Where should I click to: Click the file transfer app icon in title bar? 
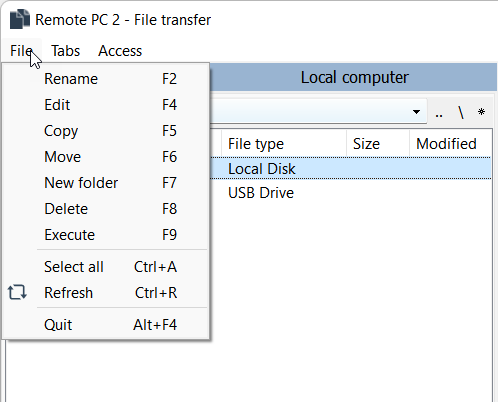coord(20,19)
